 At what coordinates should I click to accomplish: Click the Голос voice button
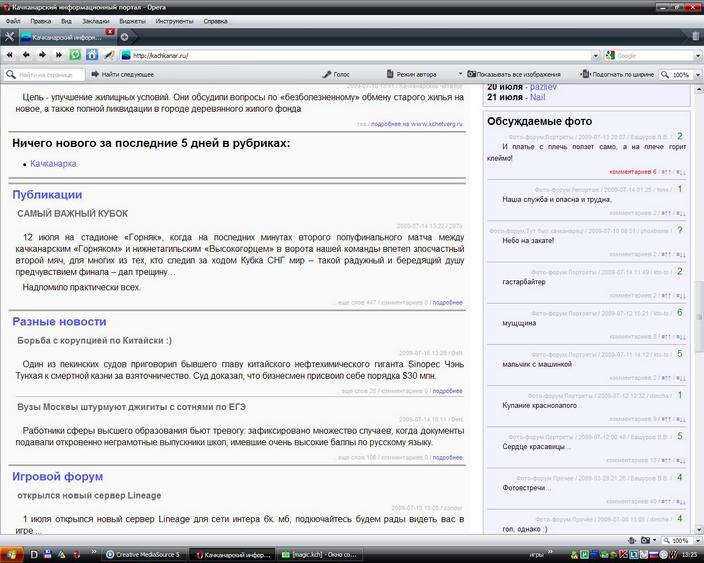click(x=335, y=74)
